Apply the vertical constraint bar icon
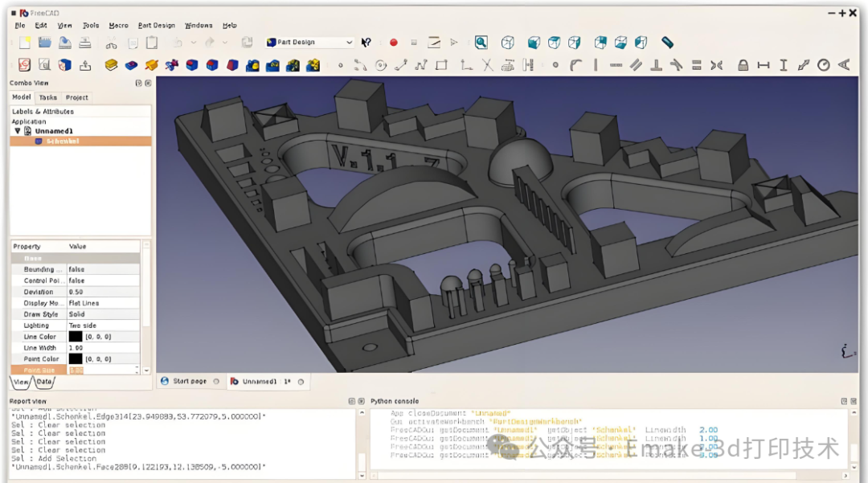Image resolution: width=868 pixels, height=483 pixels. pyautogui.click(x=596, y=65)
